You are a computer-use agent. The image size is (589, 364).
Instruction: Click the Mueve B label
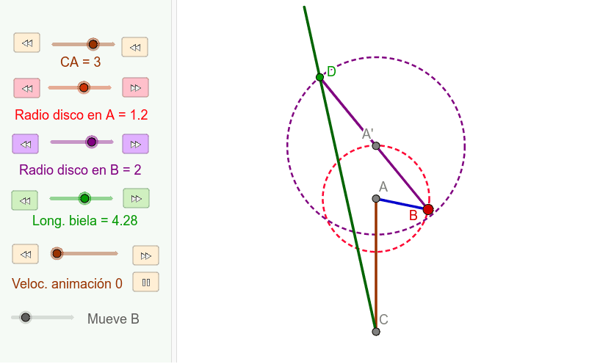113,319
